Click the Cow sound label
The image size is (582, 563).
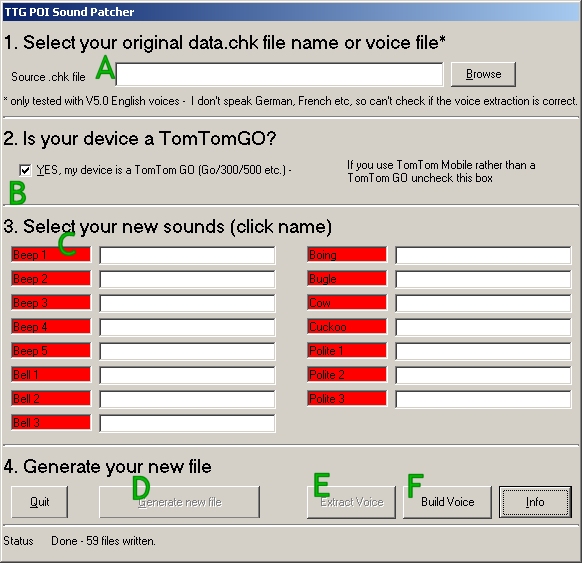point(347,302)
